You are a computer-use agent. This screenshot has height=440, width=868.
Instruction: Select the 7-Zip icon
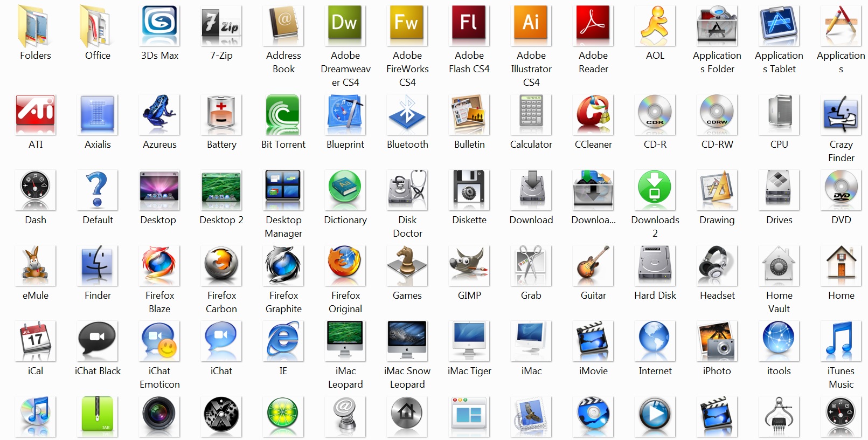(221, 25)
